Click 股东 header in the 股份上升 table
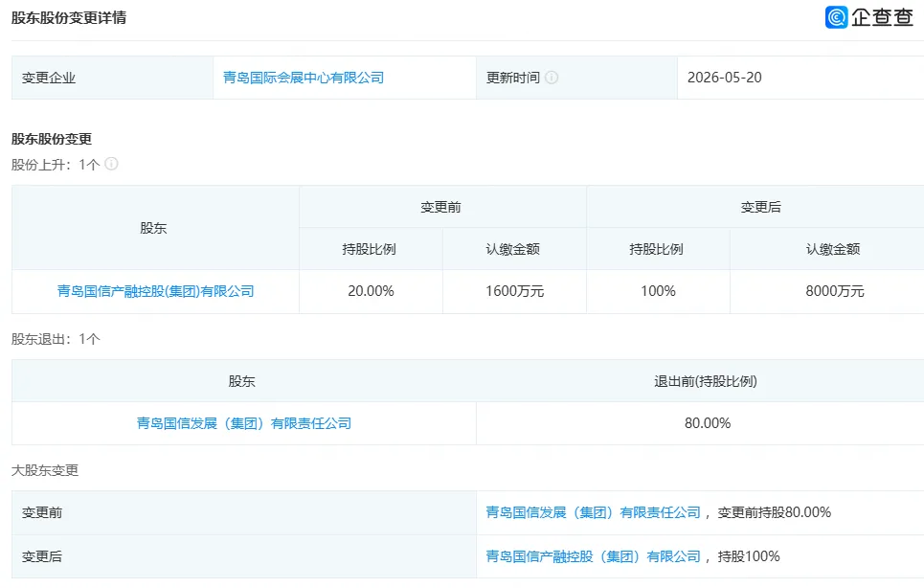Viewport: 924px width, 588px height. (153, 228)
